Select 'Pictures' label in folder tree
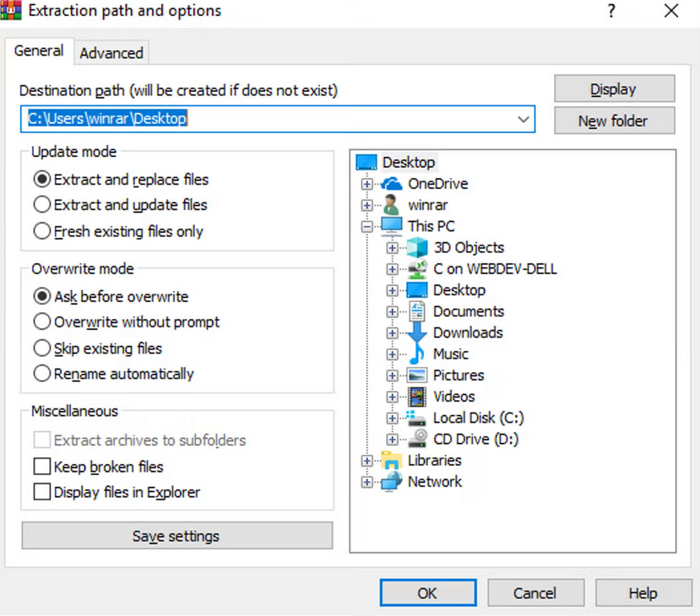This screenshot has width=700, height=616. tap(459, 376)
